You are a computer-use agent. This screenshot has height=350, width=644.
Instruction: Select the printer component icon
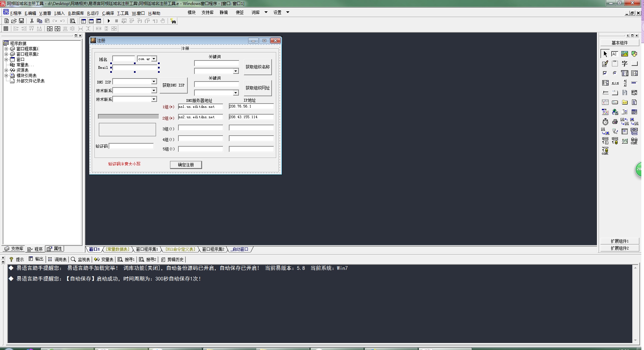[615, 122]
